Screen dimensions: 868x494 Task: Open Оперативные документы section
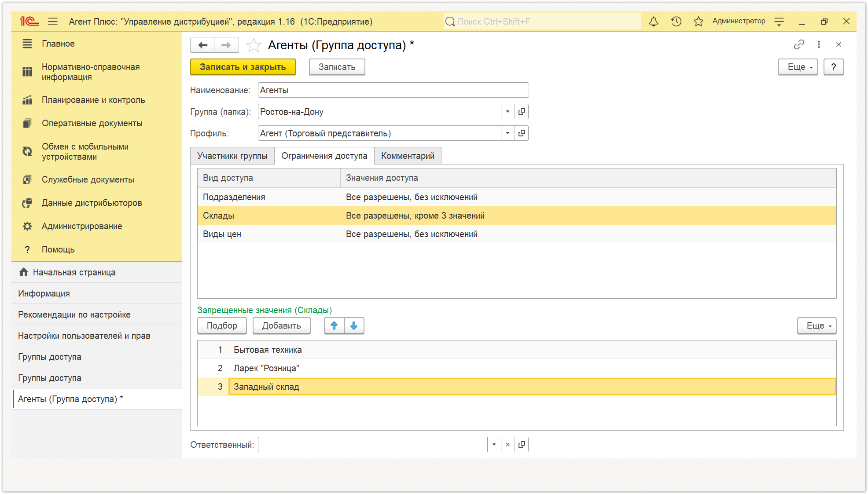tap(97, 123)
